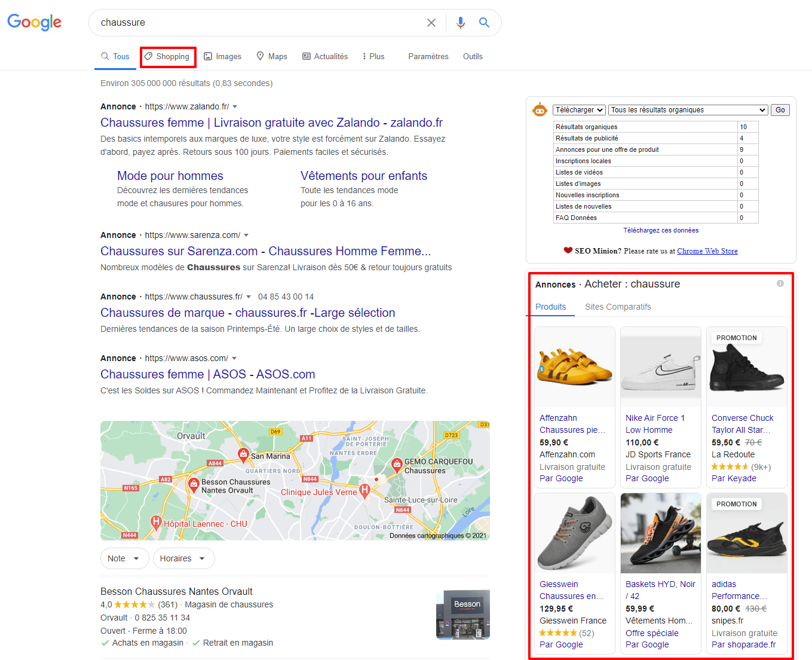Click the white Nike Air Force 1 image
This screenshot has width=812, height=660.
(x=661, y=367)
